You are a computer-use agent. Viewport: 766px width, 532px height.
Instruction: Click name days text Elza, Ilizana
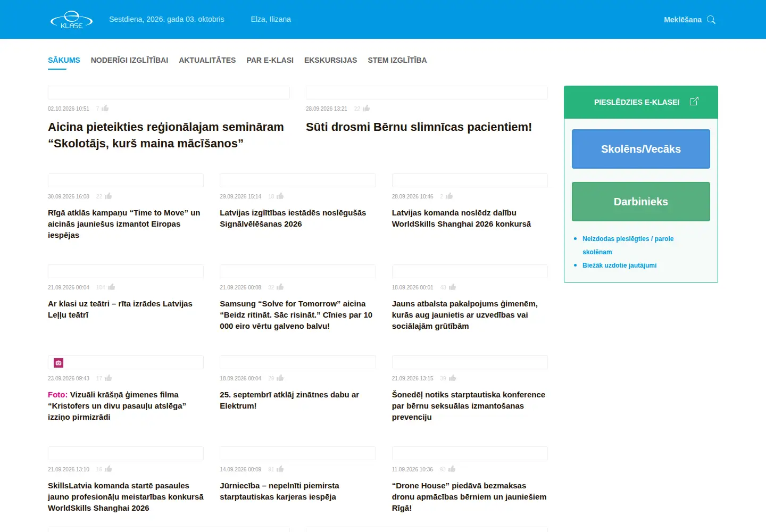coord(271,19)
